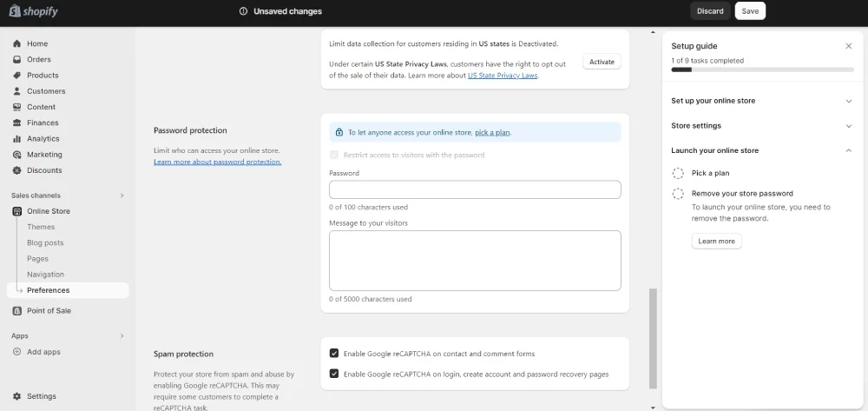Click the Products tag icon
The height and width of the screenshot is (411, 868).
[x=17, y=76]
